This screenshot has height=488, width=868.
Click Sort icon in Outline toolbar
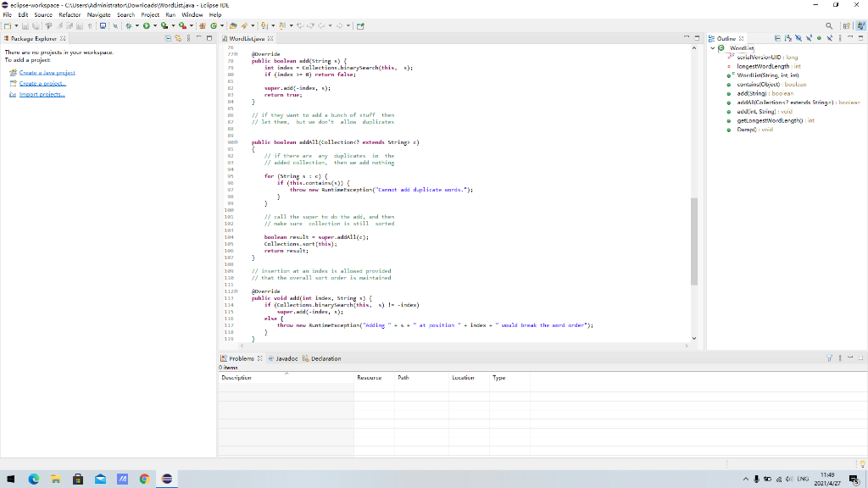(790, 39)
